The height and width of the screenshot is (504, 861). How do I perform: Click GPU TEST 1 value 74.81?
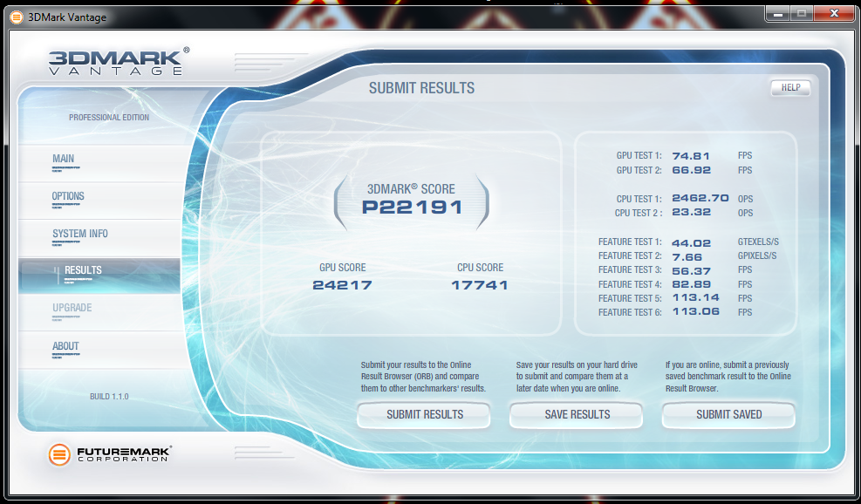(x=691, y=156)
